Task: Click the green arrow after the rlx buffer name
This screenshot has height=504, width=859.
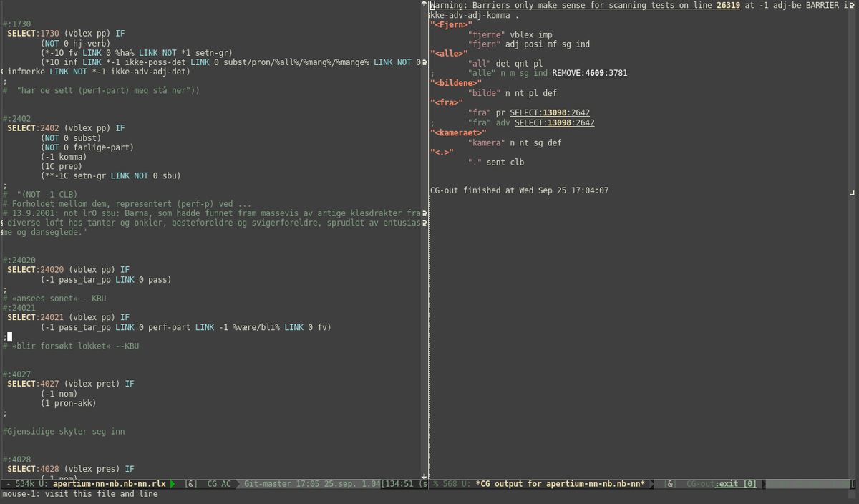Action: (x=173, y=484)
